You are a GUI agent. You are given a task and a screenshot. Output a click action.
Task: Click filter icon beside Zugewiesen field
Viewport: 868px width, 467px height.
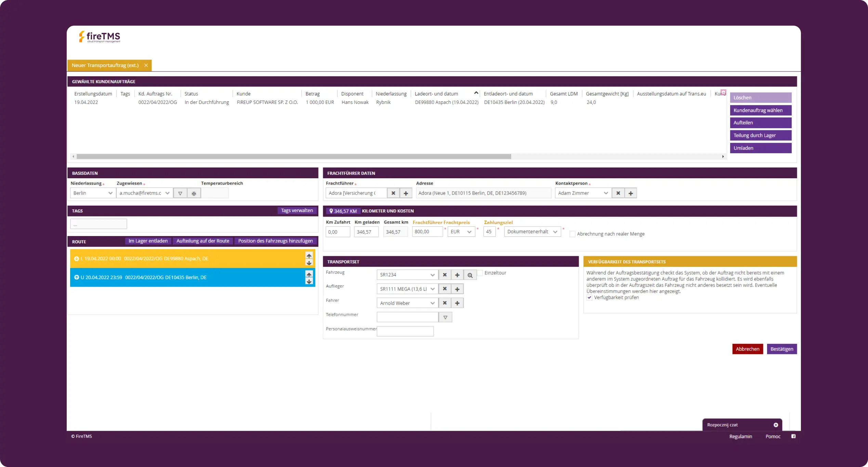click(x=180, y=193)
